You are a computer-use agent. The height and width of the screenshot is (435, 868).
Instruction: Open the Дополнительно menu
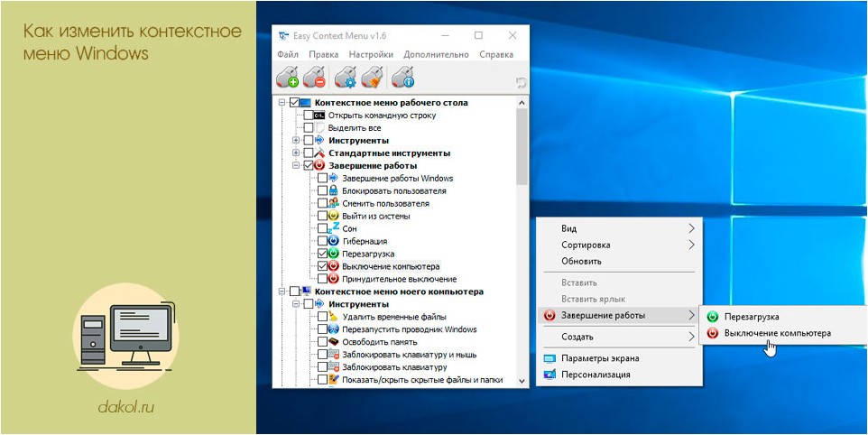436,54
